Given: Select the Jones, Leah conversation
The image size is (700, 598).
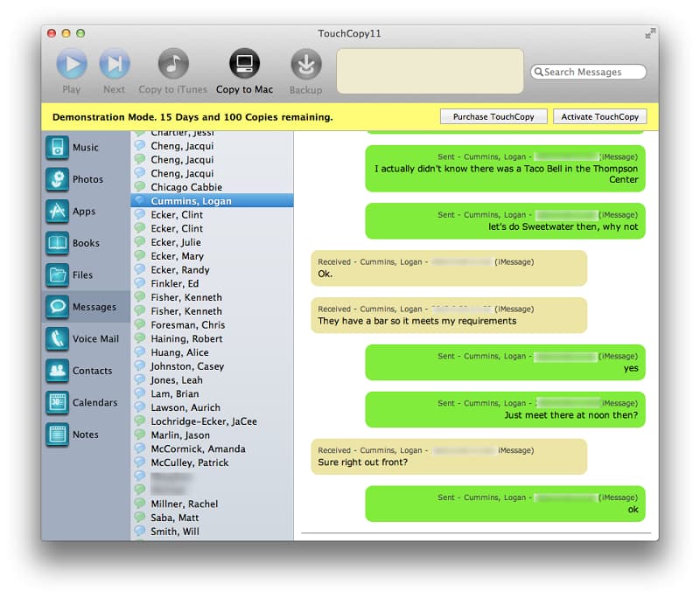Looking at the screenshot, I should (212, 380).
